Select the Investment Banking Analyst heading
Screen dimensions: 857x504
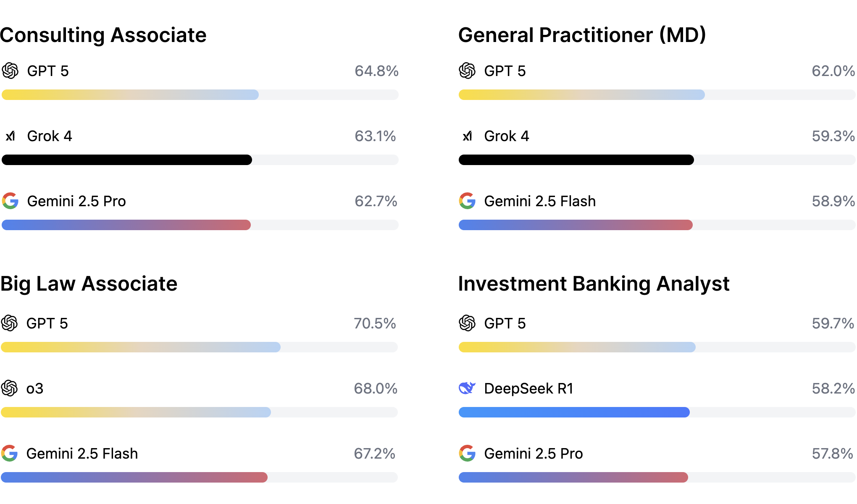(x=594, y=283)
